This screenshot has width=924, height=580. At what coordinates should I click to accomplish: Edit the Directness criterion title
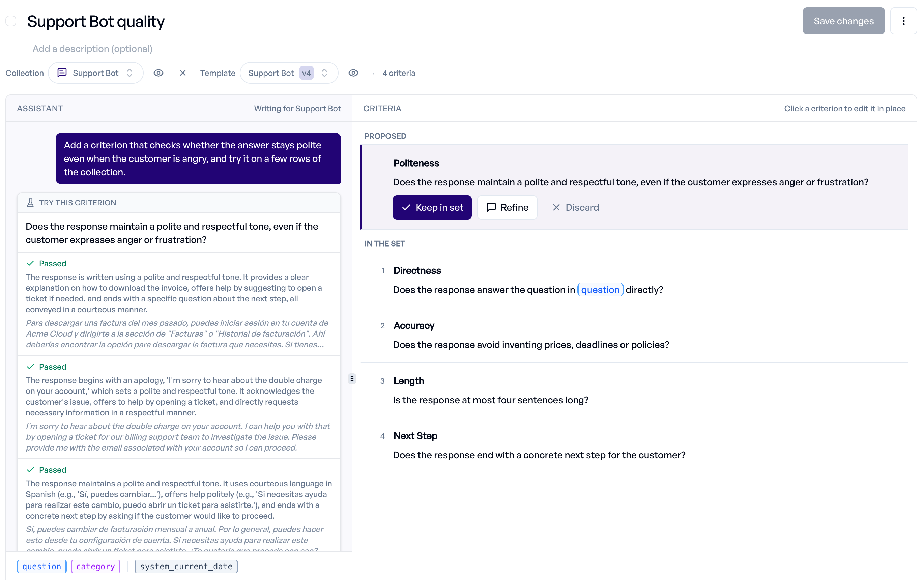click(x=417, y=271)
